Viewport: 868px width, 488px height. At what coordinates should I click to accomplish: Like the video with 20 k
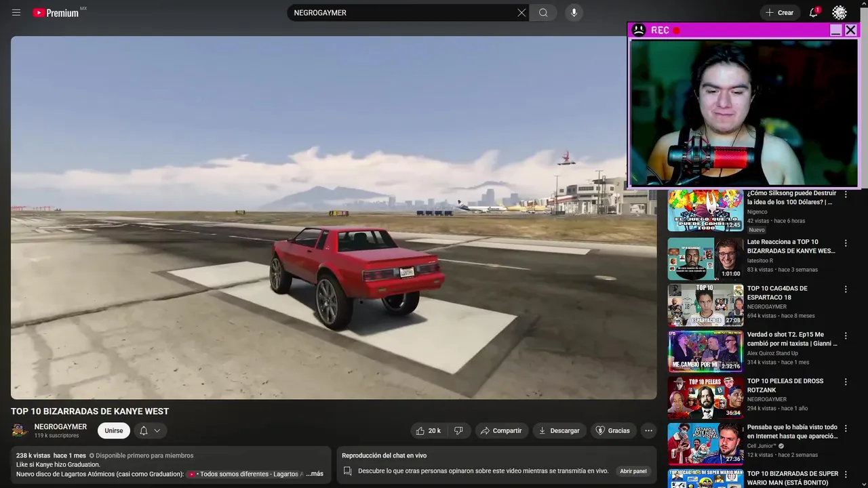pyautogui.click(x=430, y=430)
